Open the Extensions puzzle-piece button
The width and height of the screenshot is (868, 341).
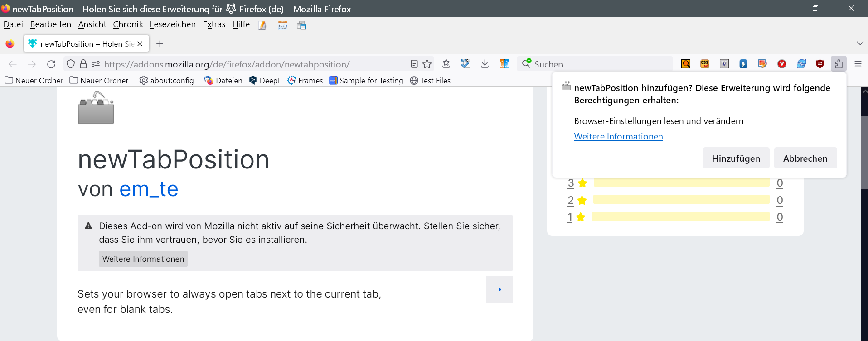click(x=839, y=64)
